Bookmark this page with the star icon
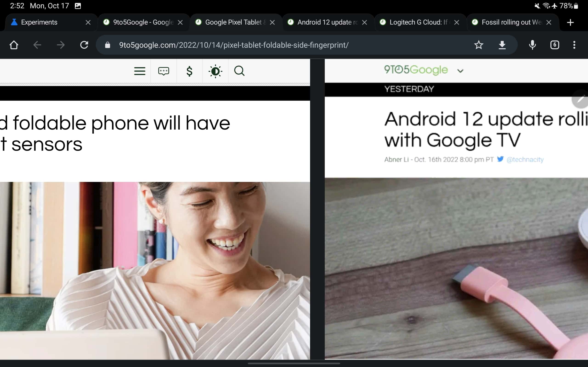 [478, 45]
